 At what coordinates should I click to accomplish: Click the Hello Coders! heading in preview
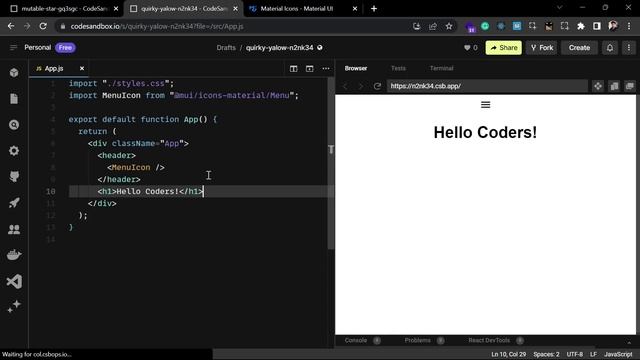point(485,133)
